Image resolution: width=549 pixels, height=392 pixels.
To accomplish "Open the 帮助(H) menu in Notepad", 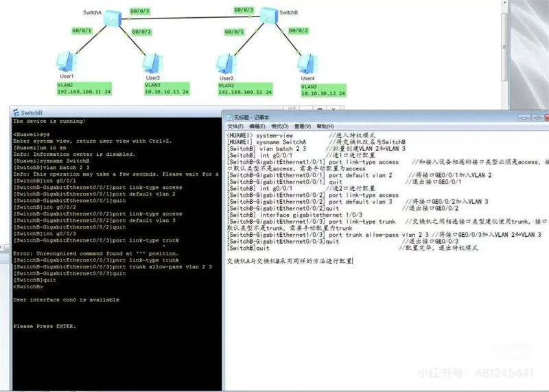I will click(324, 127).
